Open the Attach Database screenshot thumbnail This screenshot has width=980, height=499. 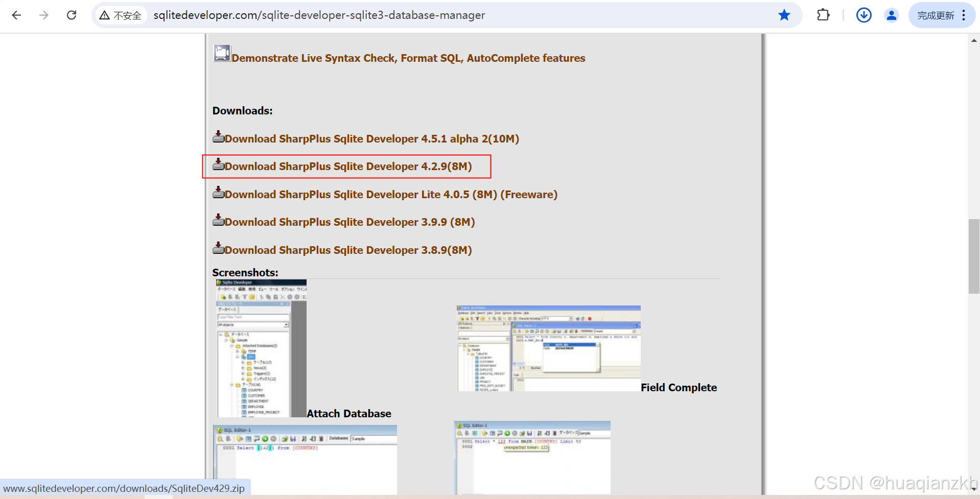click(x=261, y=348)
